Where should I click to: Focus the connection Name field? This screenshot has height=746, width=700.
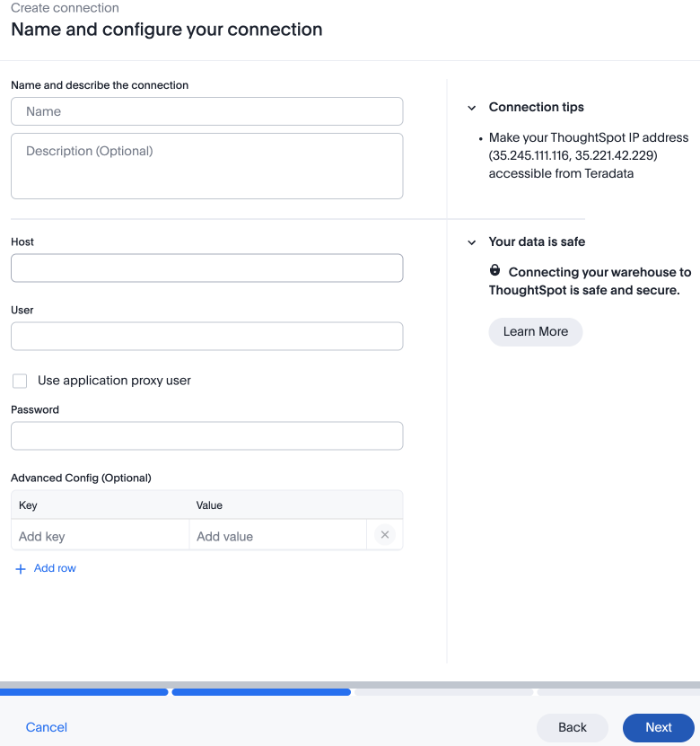point(207,111)
